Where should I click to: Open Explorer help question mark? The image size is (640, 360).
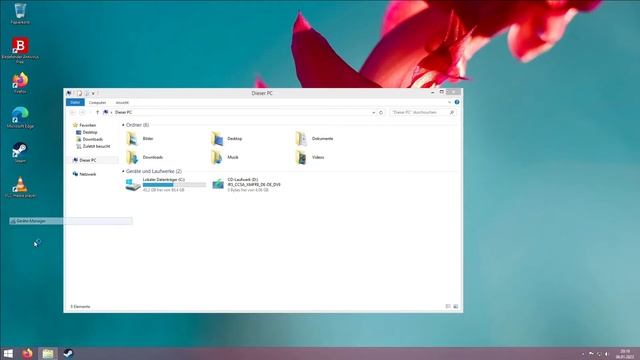coord(457,102)
